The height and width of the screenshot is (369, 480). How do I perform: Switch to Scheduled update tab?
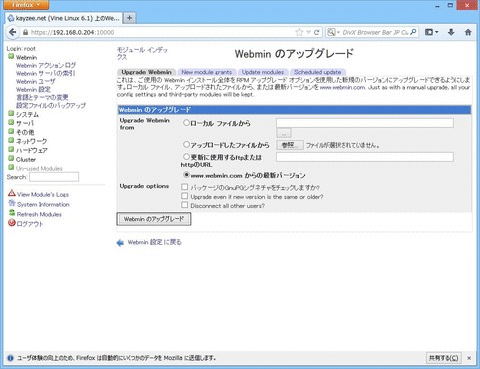pyautogui.click(x=318, y=72)
